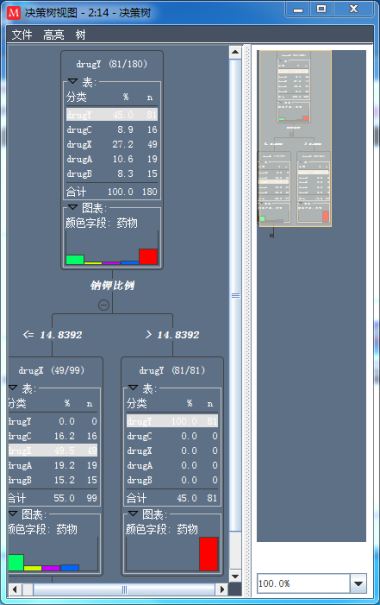Click vertical scrollbar up arrow
Screen dimensions: 380x605
click(235, 52)
